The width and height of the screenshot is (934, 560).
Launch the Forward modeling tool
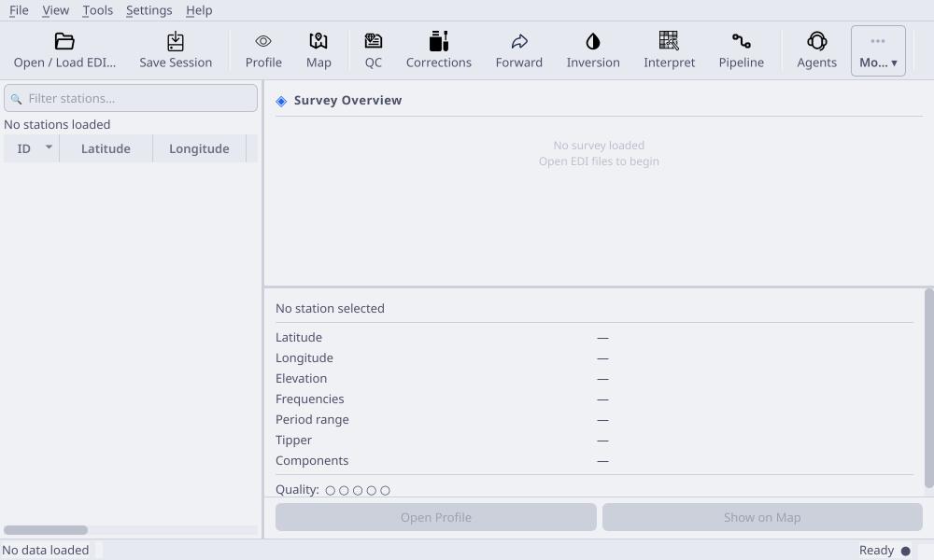[x=518, y=51]
